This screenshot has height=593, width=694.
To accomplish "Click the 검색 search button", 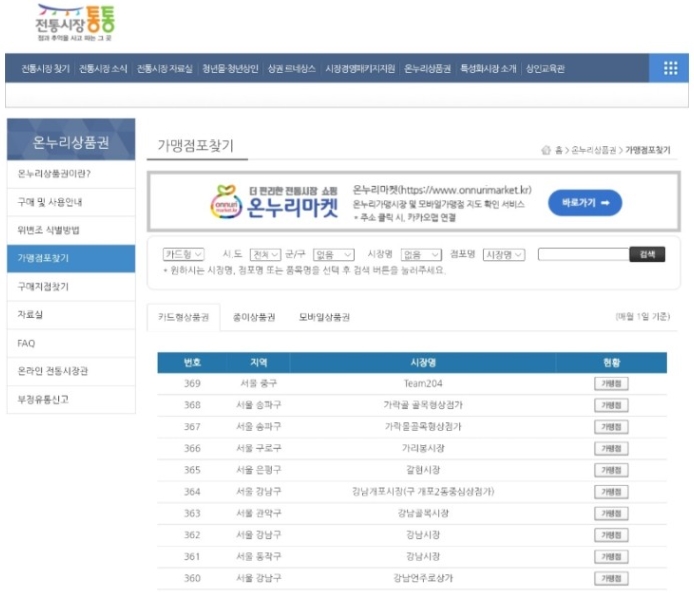I will 647,254.
